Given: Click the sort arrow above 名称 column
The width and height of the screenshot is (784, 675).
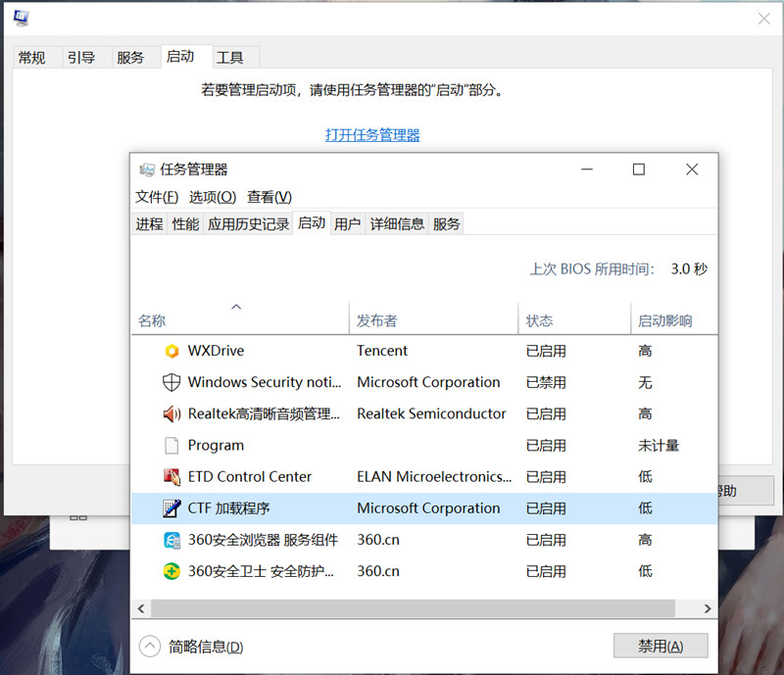Looking at the screenshot, I should 235,306.
